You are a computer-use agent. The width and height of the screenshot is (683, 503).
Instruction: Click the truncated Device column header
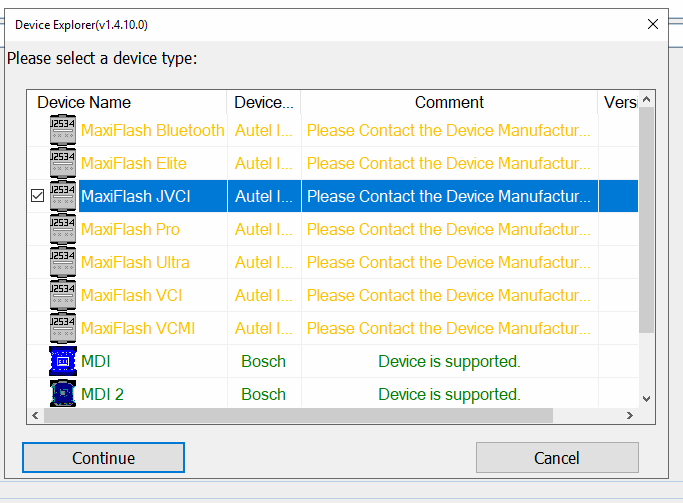click(264, 102)
